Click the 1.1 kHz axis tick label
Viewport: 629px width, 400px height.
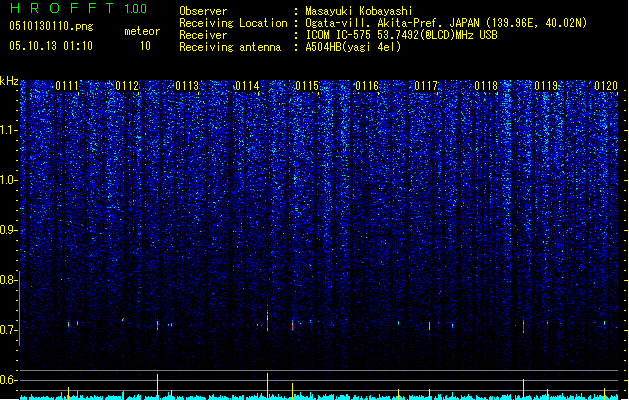pos(9,130)
